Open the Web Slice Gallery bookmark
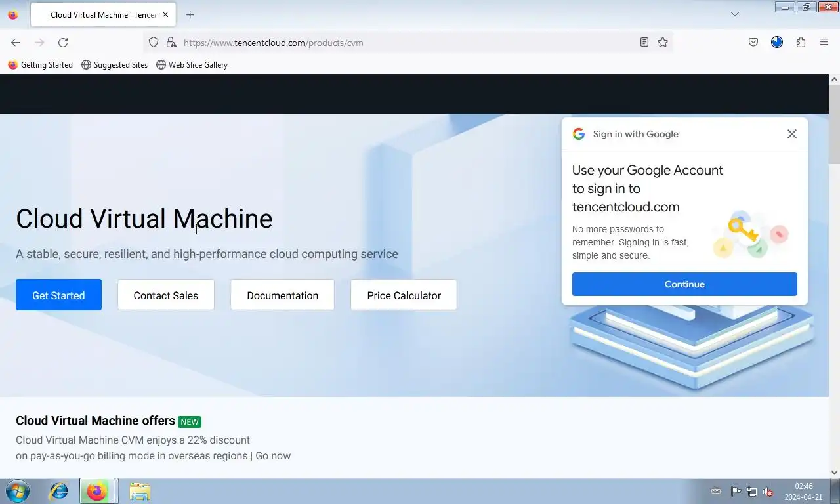The image size is (840, 504). coord(192,65)
